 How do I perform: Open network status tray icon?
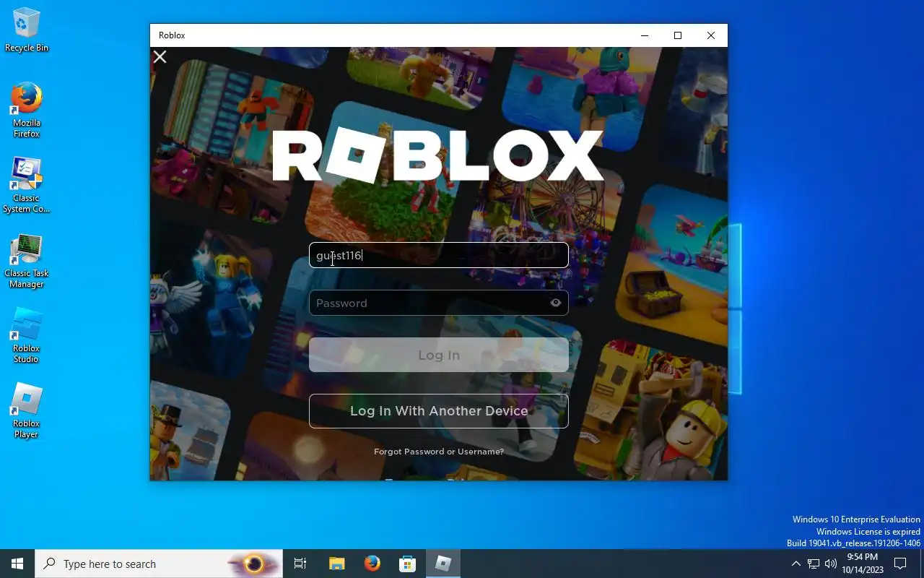point(814,564)
